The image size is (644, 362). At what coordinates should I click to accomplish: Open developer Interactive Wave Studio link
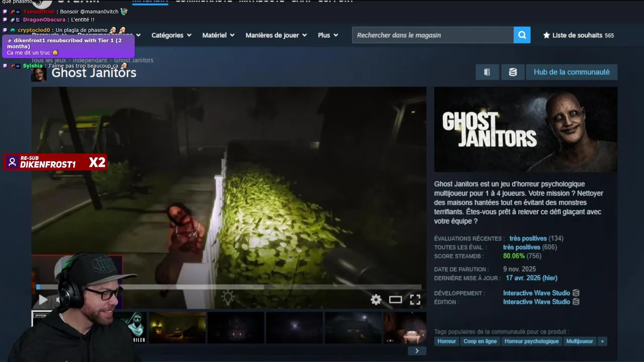pyautogui.click(x=536, y=293)
